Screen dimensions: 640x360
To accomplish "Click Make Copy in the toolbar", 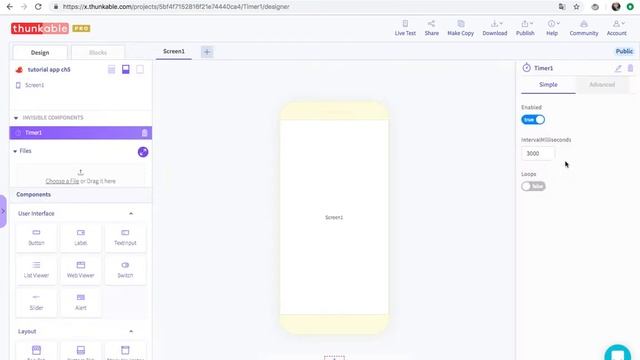I will click(460, 28).
